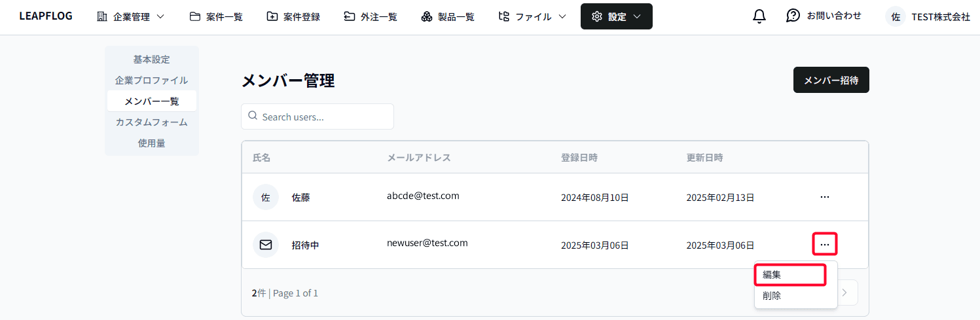This screenshot has width=980, height=320.
Task: Expand the ファイル dropdown menu
Action: [x=532, y=17]
